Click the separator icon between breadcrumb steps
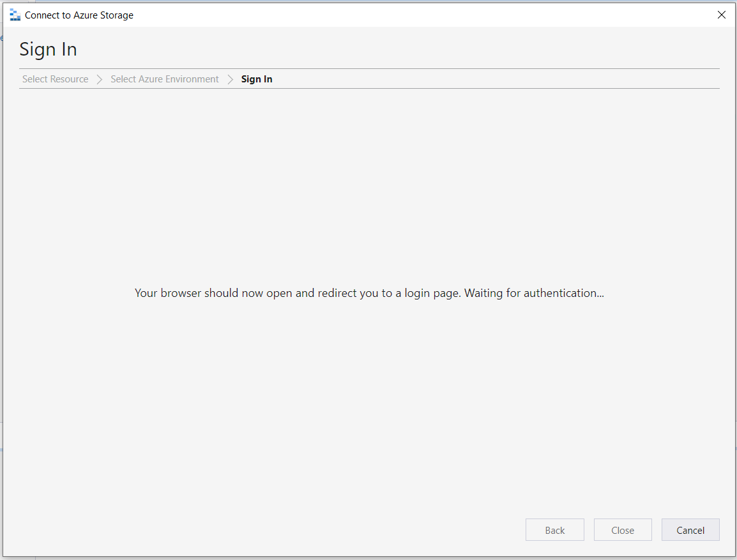737x560 pixels. (x=100, y=79)
